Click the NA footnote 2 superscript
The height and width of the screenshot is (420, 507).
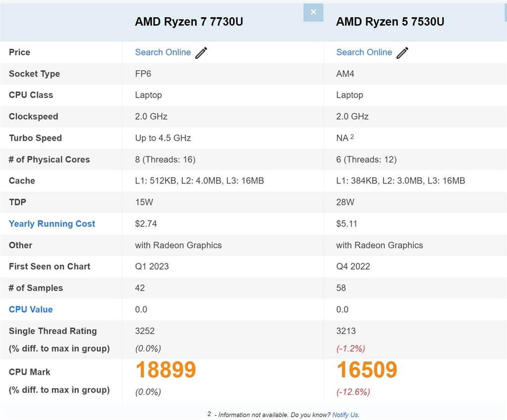tap(352, 137)
